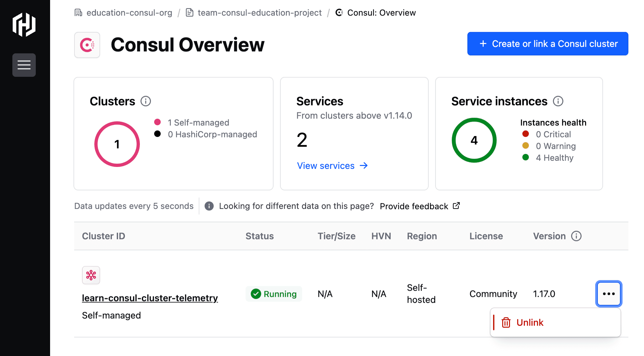Click the View services link

tap(332, 166)
